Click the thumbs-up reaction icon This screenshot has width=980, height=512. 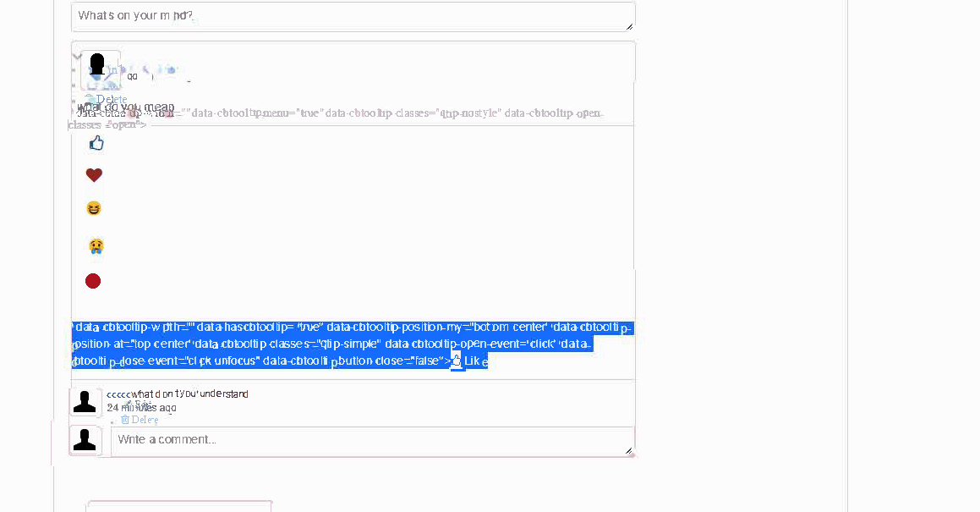[96, 143]
